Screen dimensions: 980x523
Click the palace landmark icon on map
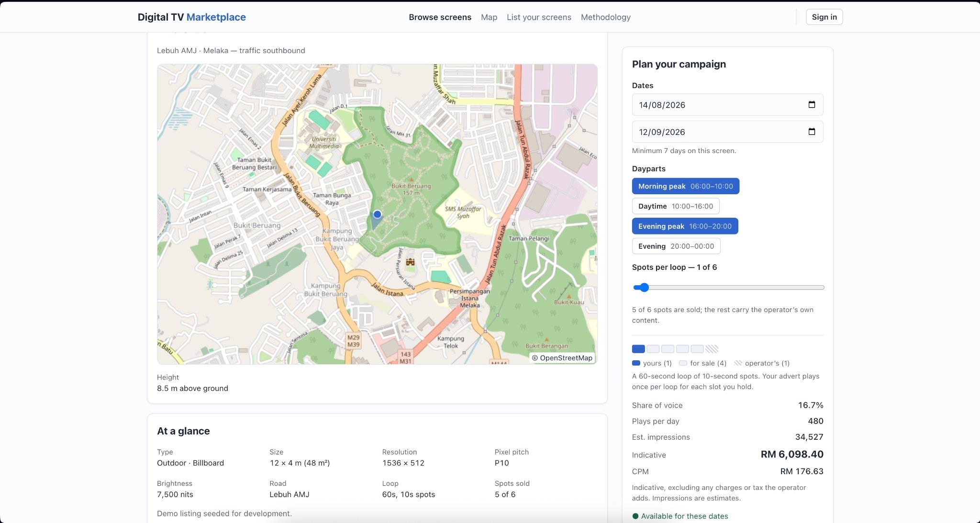click(x=410, y=262)
